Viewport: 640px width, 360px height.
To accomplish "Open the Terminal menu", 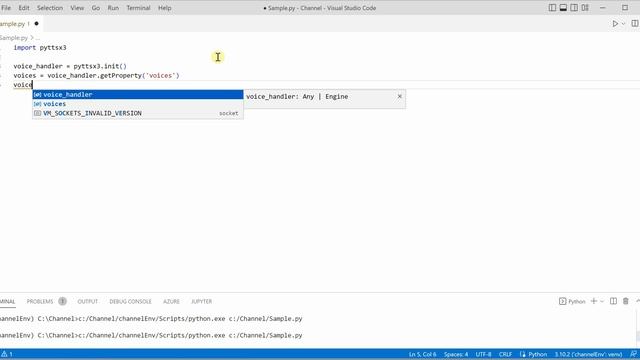I will tap(138, 8).
